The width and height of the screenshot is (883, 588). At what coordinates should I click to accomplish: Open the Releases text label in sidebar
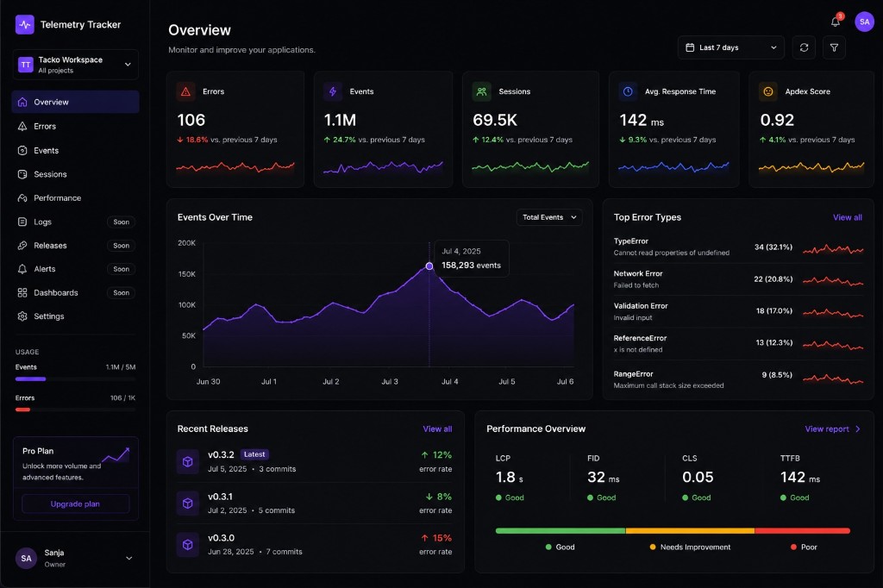pyautogui.click(x=50, y=246)
